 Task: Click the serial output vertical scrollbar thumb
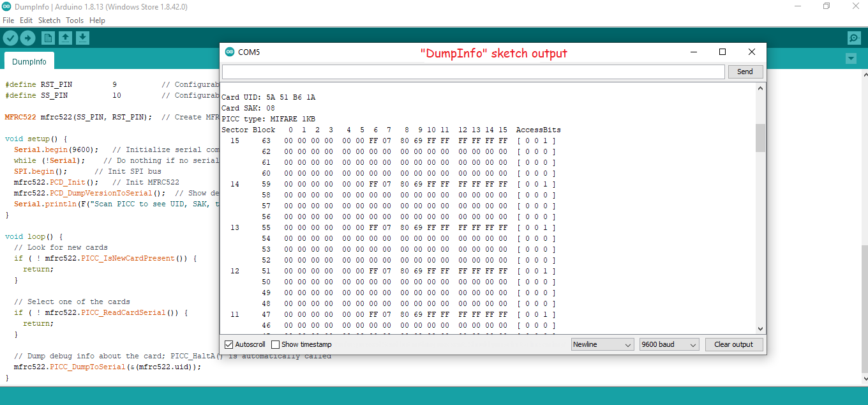759,138
